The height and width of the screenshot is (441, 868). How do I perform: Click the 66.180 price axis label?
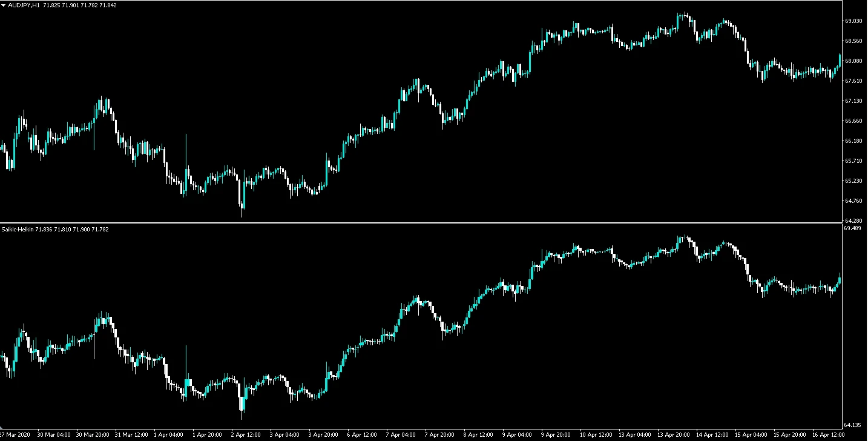click(x=852, y=141)
